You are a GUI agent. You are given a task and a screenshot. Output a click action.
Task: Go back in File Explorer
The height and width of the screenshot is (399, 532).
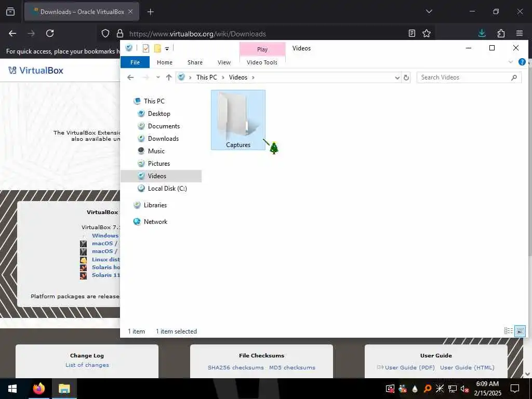click(130, 77)
